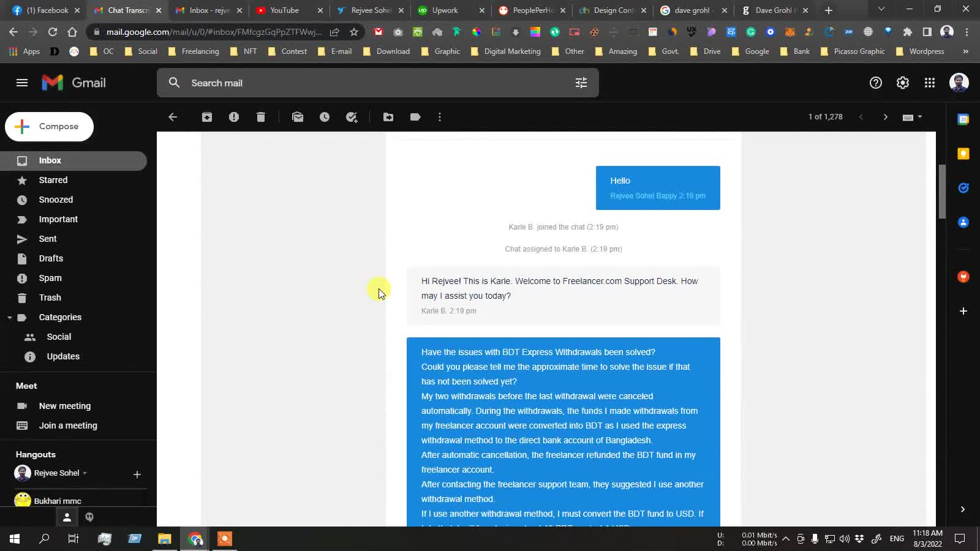Report this email as spam
Screen dimensions: 980x551
point(234,117)
